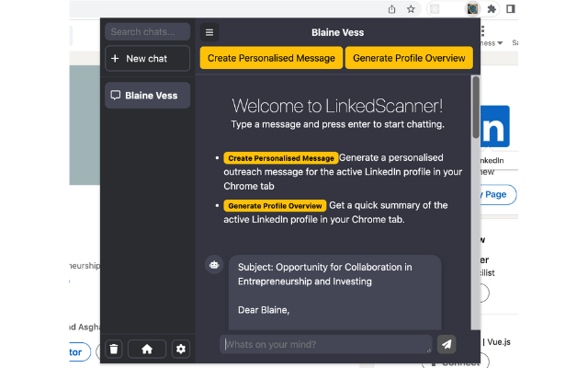The height and width of the screenshot is (368, 588).
Task: Click the inline Create Personalised Message tag
Action: (281, 158)
